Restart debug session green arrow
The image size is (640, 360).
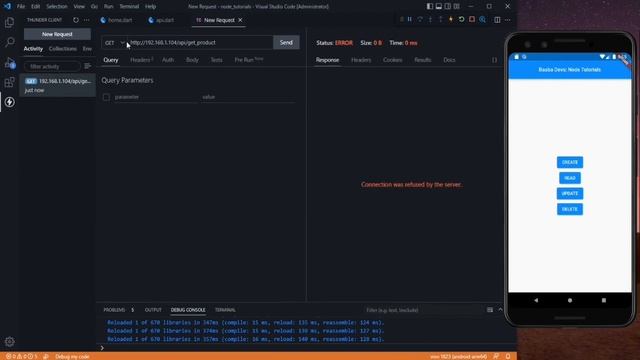coord(461,20)
